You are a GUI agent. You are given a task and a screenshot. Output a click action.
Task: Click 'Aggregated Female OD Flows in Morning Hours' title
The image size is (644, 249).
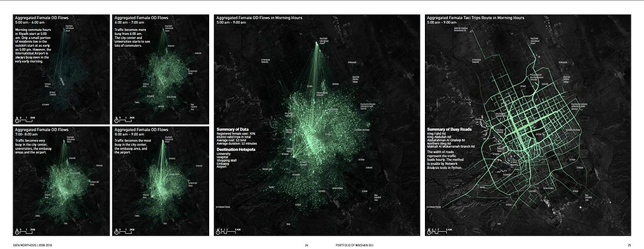pos(259,18)
